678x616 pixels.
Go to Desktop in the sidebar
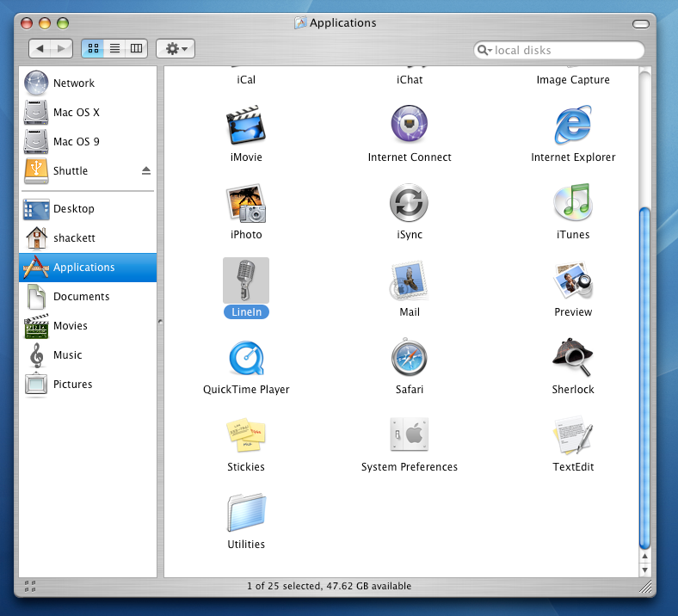88,209
